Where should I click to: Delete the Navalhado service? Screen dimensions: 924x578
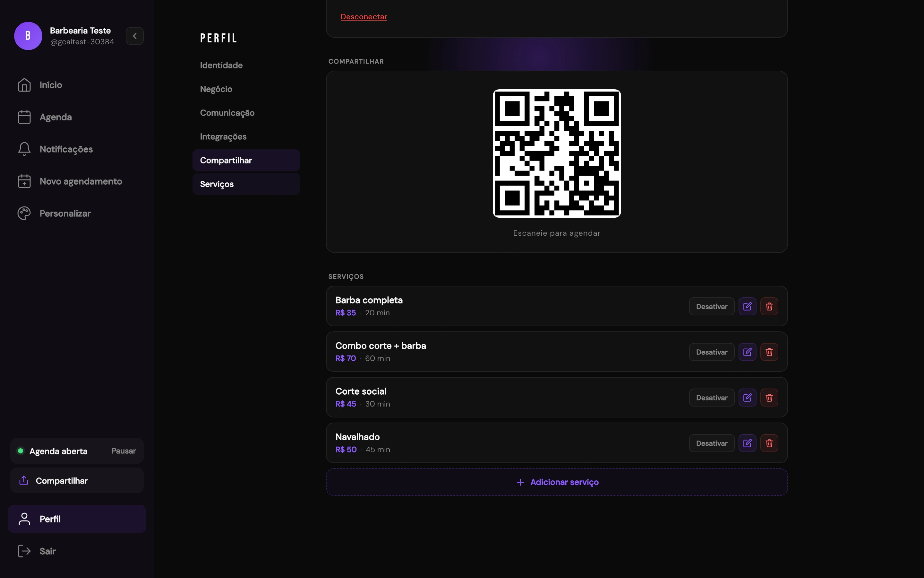click(769, 443)
